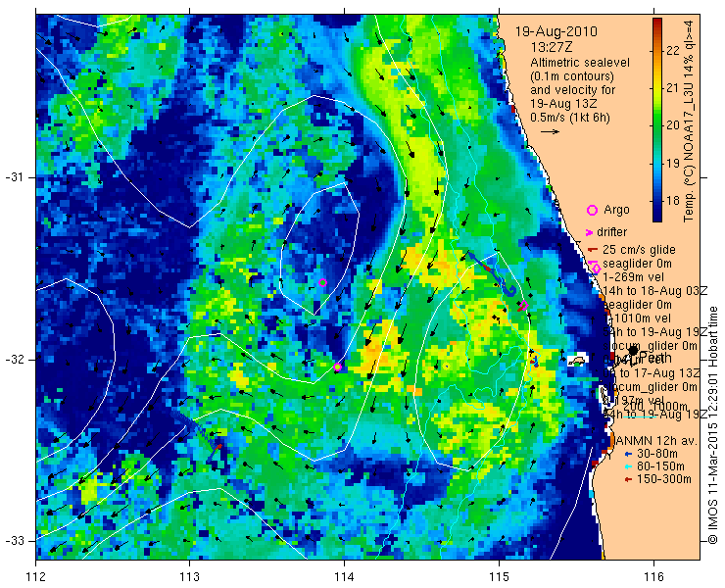Click the 20 tick label on the temperature scale
The image size is (725, 588).
point(673,125)
